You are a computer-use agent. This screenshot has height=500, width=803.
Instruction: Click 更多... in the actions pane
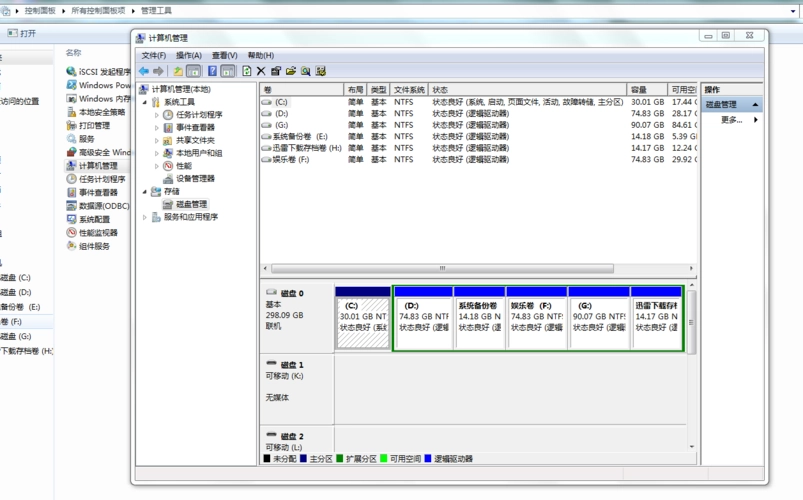tap(732, 120)
